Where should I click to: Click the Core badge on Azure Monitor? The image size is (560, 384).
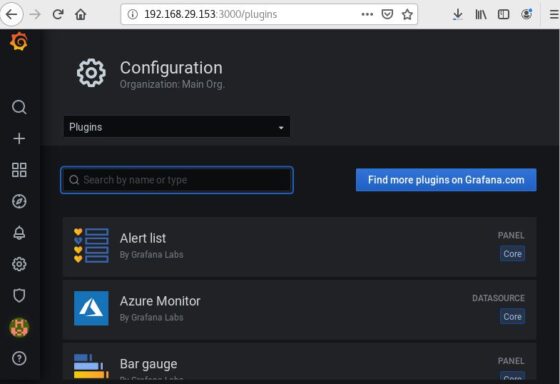point(512,316)
